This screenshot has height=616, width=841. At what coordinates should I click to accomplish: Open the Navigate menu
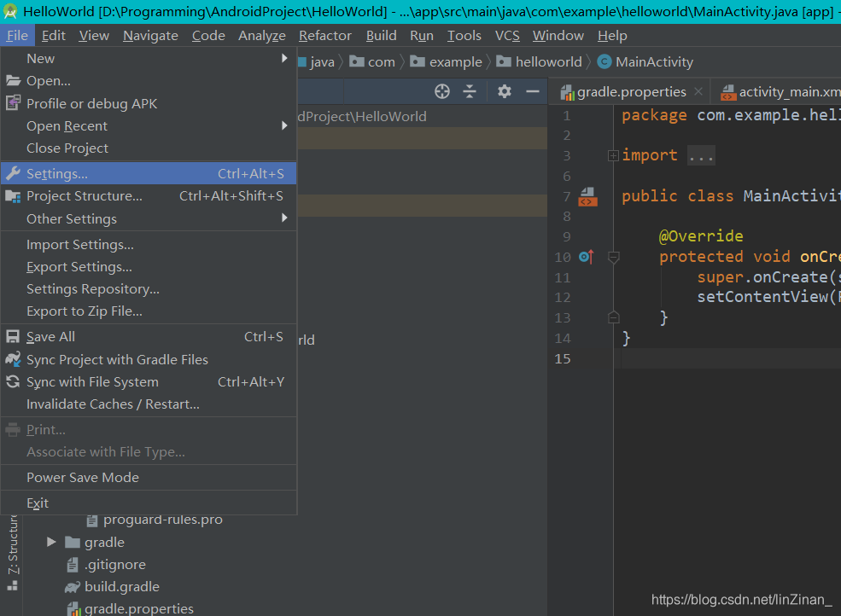(x=151, y=35)
